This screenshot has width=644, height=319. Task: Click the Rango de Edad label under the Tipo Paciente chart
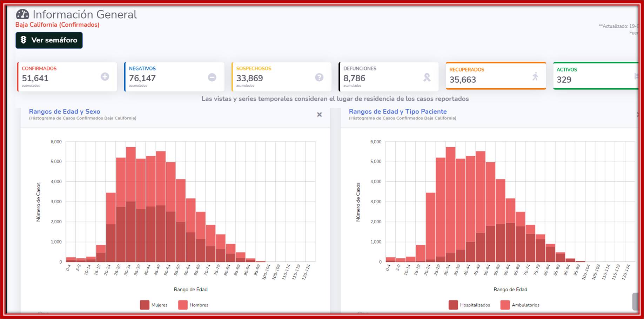[510, 290]
